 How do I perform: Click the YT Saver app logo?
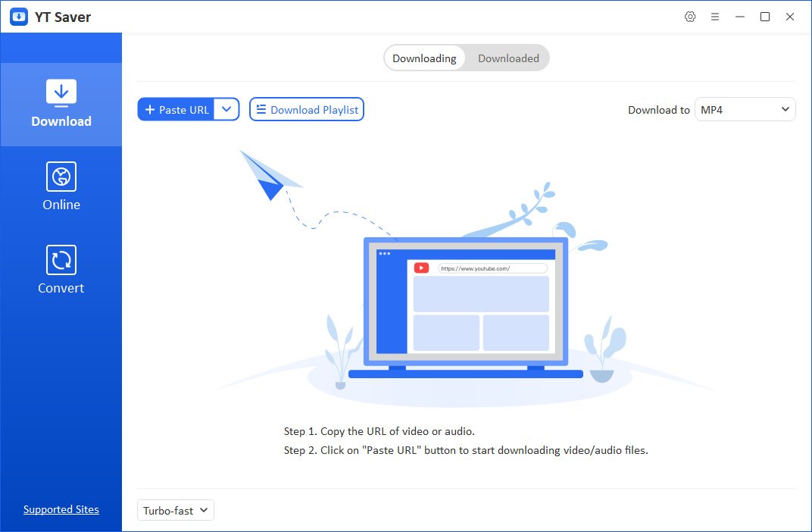click(x=19, y=17)
